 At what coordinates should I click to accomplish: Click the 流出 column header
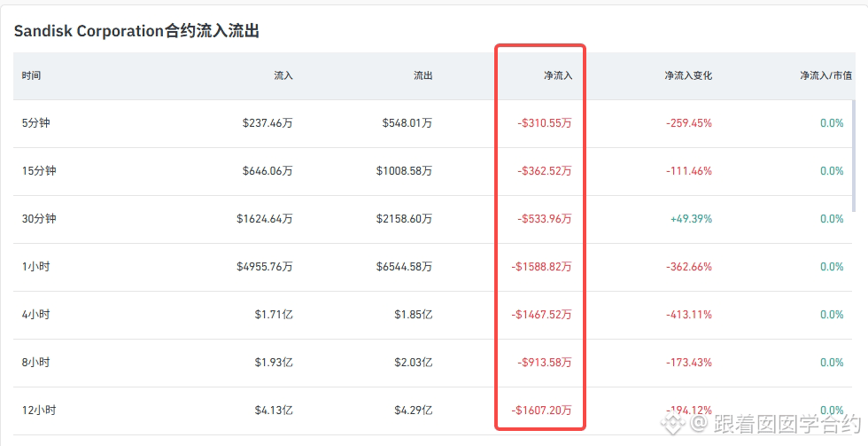click(x=423, y=75)
